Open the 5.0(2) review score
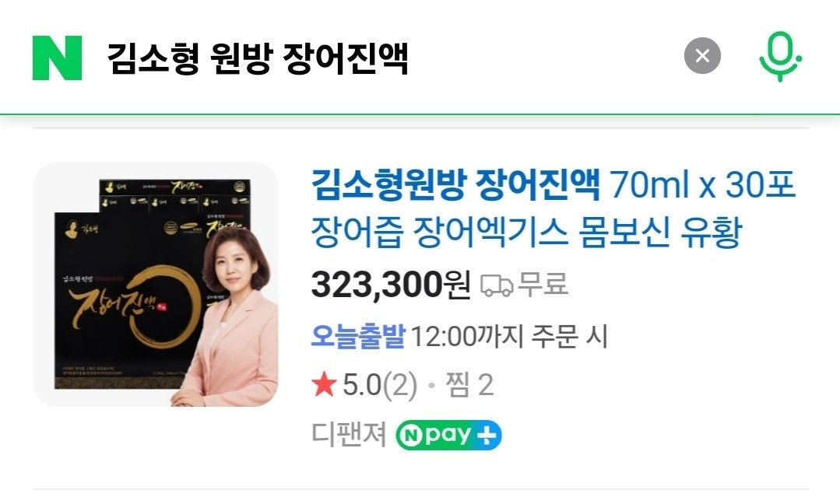The image size is (840, 504). coord(379,385)
